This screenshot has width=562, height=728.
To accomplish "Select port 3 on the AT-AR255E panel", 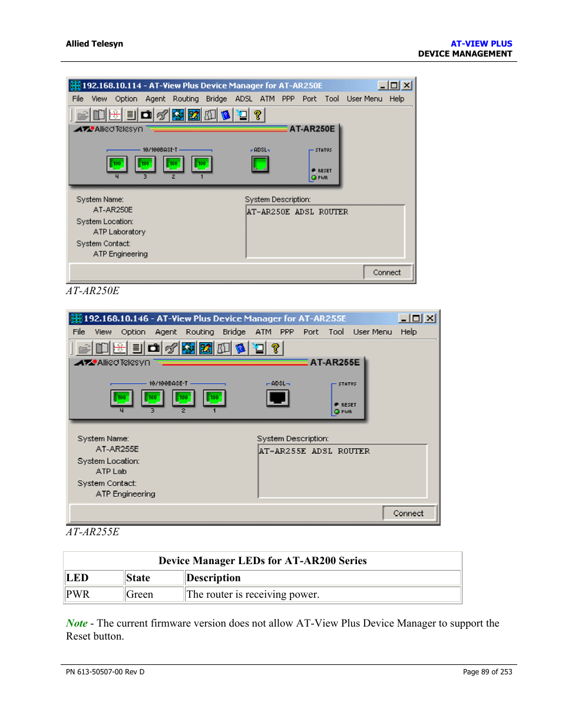I will 153,398.
